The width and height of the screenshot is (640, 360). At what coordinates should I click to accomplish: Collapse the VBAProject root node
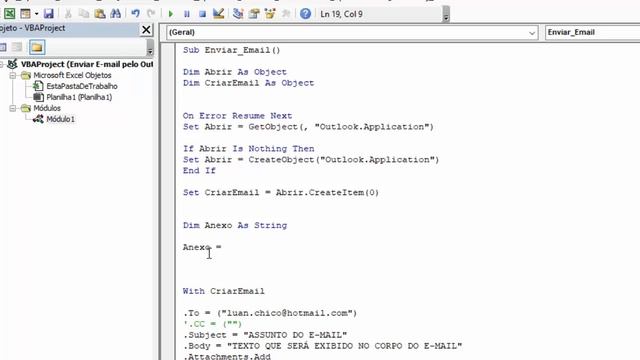click(x=1, y=64)
